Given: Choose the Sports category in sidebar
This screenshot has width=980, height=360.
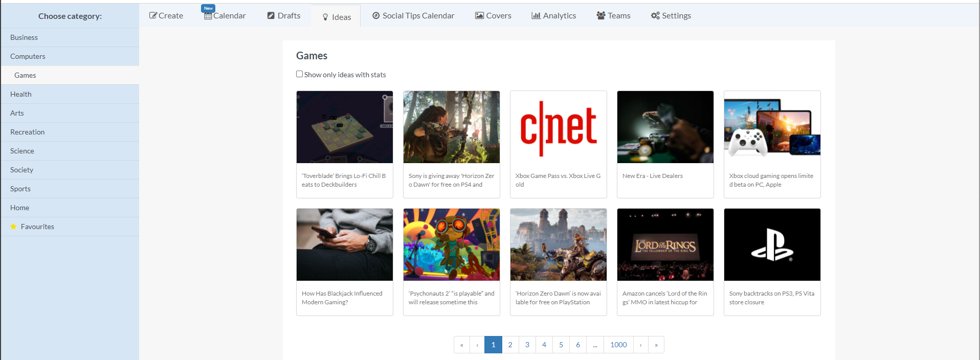Looking at the screenshot, I should tap(20, 189).
